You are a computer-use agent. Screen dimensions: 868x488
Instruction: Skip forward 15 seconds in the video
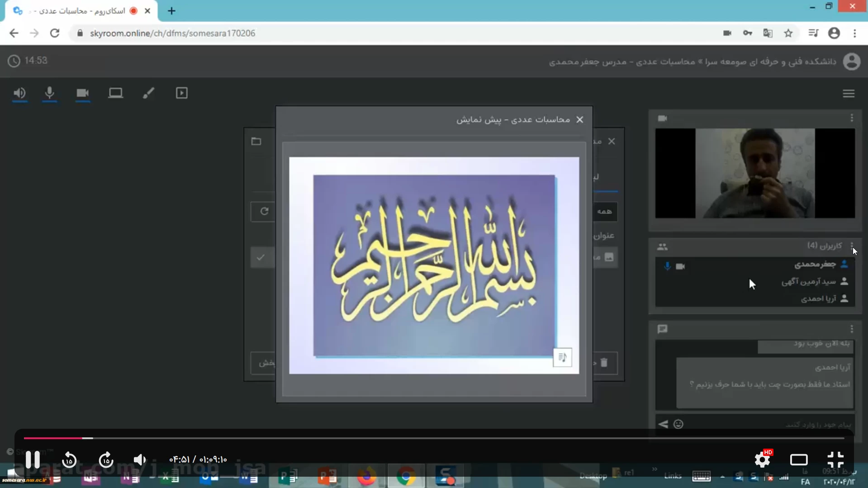(106, 460)
